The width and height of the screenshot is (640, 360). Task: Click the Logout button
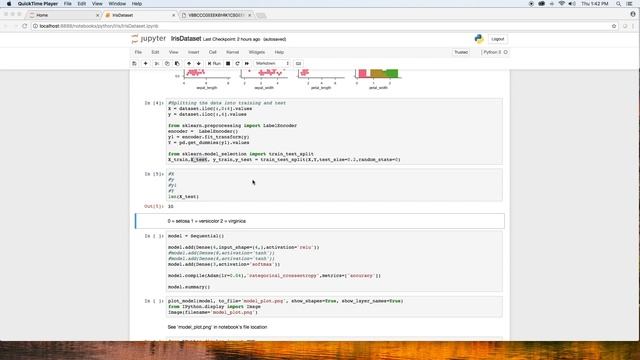click(x=498, y=39)
